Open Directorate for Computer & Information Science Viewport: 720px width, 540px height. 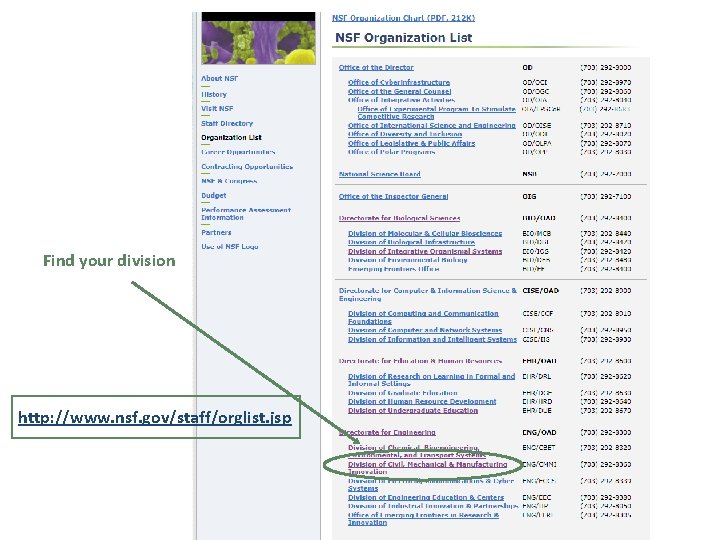(x=428, y=294)
